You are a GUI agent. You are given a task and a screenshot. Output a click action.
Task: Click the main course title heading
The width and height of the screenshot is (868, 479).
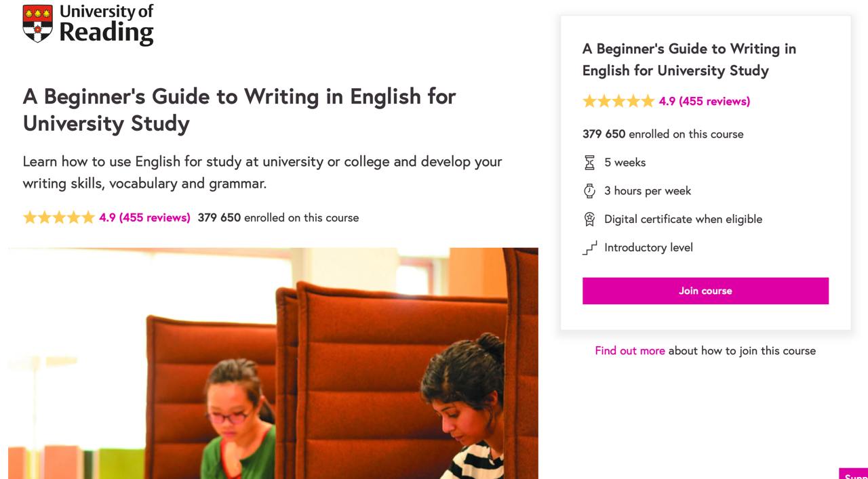point(239,110)
